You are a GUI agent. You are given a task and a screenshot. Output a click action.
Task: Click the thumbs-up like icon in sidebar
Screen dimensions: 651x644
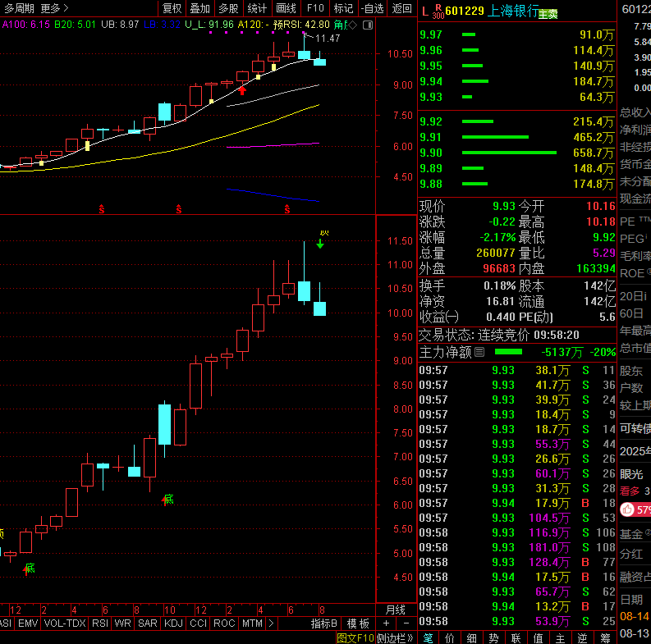(x=627, y=509)
